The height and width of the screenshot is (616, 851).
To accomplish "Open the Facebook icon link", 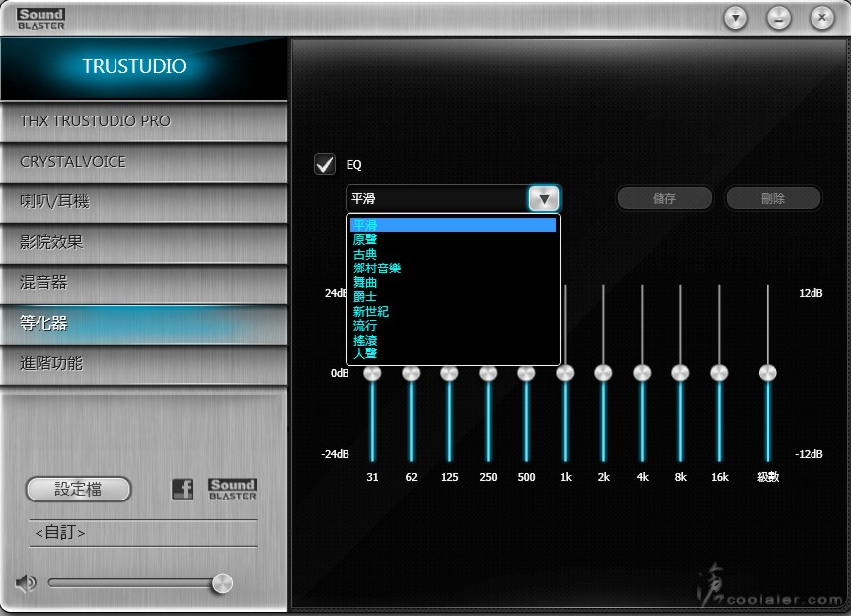I will coord(183,489).
